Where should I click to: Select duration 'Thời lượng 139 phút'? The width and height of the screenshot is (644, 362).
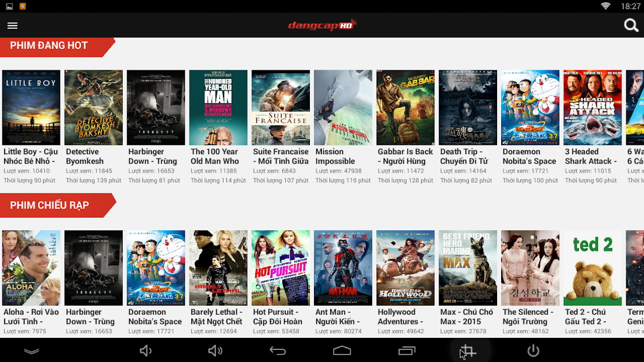pos(94,181)
